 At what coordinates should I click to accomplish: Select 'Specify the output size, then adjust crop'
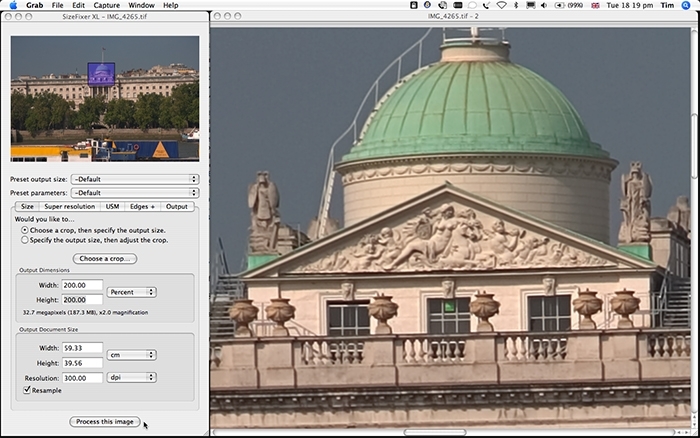tap(24, 240)
